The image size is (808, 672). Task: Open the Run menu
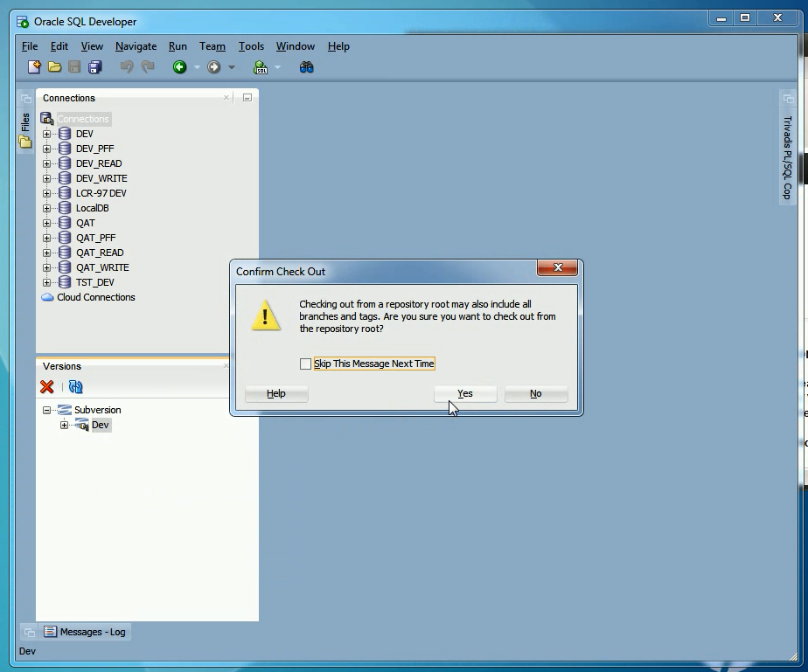click(178, 46)
